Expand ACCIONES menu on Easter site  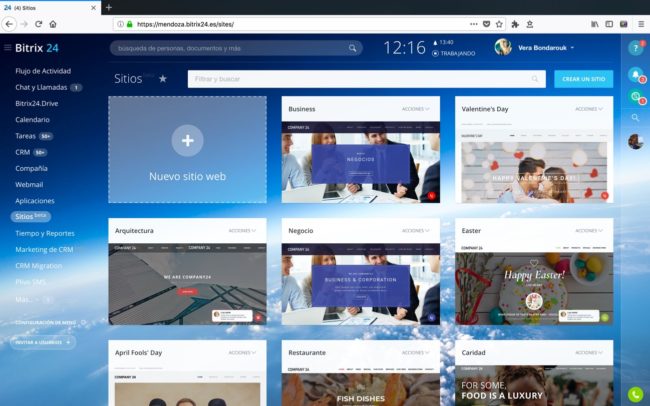(589, 231)
